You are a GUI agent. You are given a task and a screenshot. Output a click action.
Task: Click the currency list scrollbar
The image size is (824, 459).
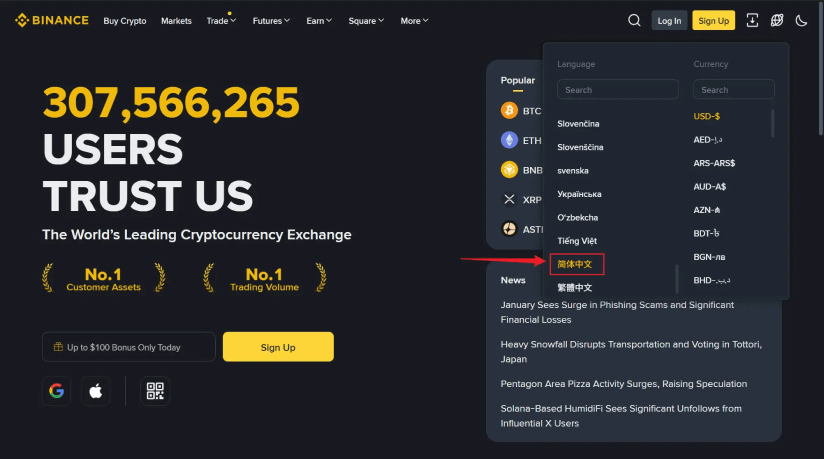pyautogui.click(x=772, y=123)
